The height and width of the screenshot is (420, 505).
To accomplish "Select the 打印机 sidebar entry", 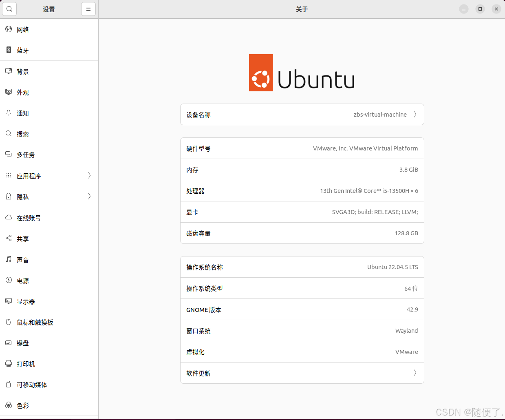I will pyautogui.click(x=49, y=364).
